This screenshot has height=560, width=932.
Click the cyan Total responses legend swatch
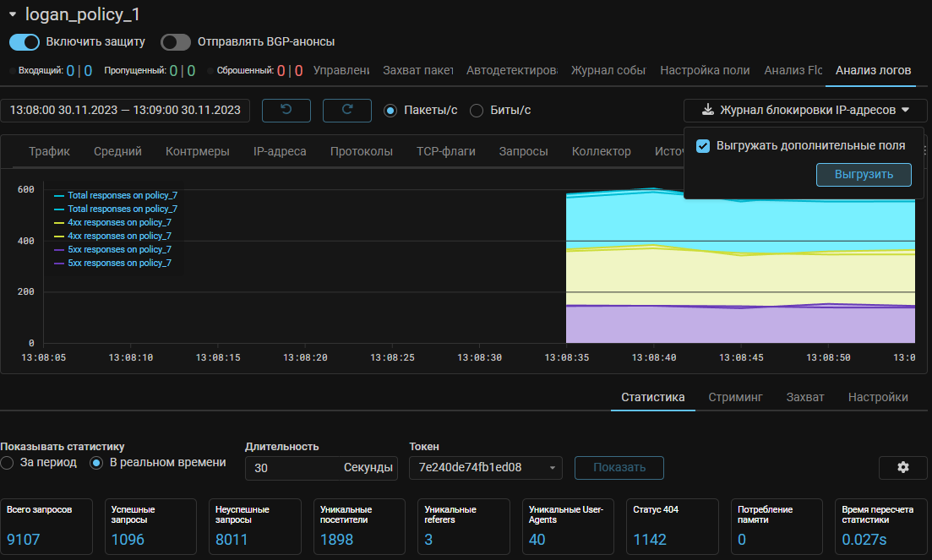(x=59, y=195)
